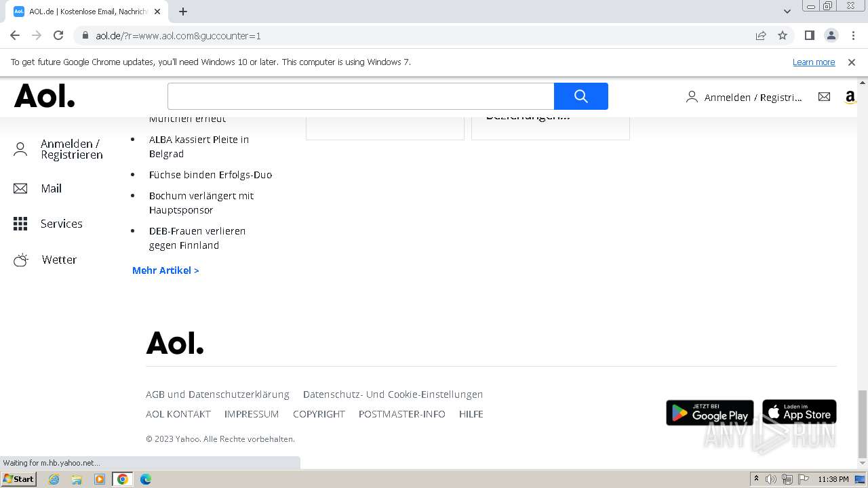The height and width of the screenshot is (488, 868).
Task: Open the header mail envelope icon
Action: pos(824,97)
